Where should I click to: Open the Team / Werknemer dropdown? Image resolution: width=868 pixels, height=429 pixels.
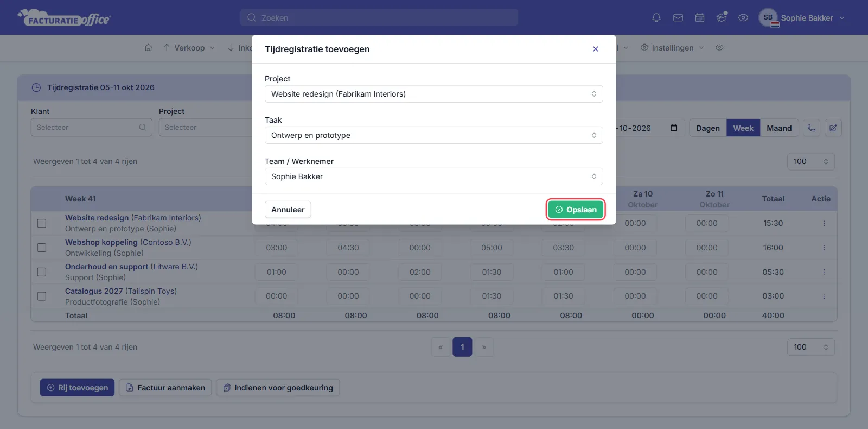coord(434,176)
